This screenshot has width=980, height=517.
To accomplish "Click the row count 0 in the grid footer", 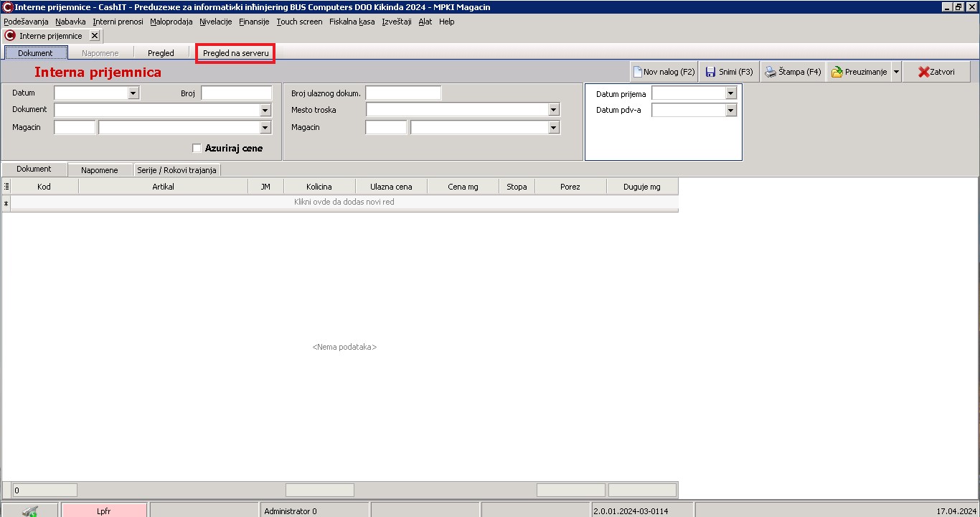I will coord(44,490).
